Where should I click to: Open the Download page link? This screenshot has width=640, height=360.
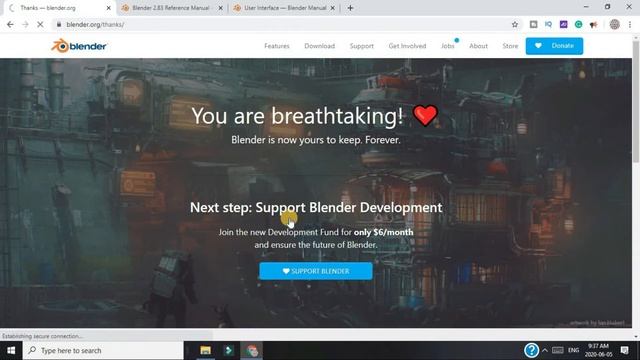[x=320, y=46]
